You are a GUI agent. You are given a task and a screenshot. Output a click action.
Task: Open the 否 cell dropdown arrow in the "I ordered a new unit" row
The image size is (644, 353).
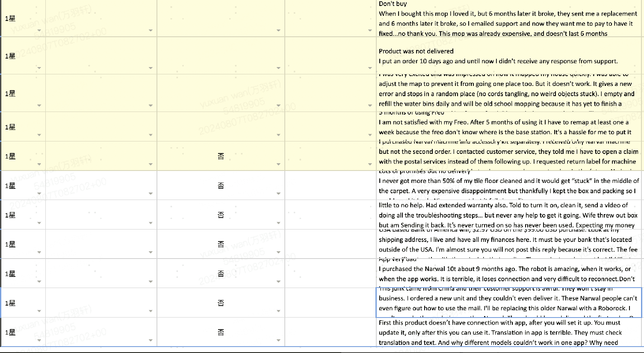[278, 311]
